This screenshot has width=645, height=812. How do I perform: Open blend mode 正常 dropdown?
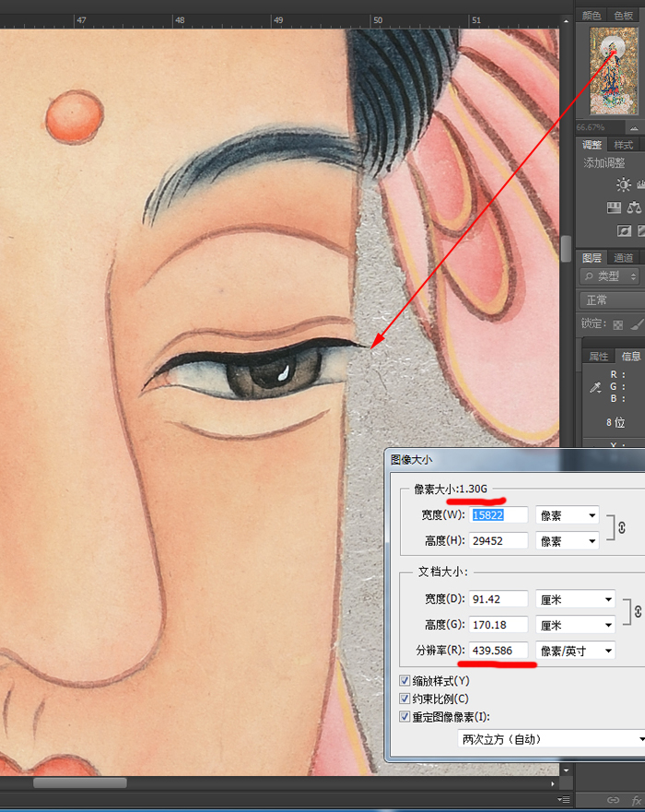click(x=611, y=300)
